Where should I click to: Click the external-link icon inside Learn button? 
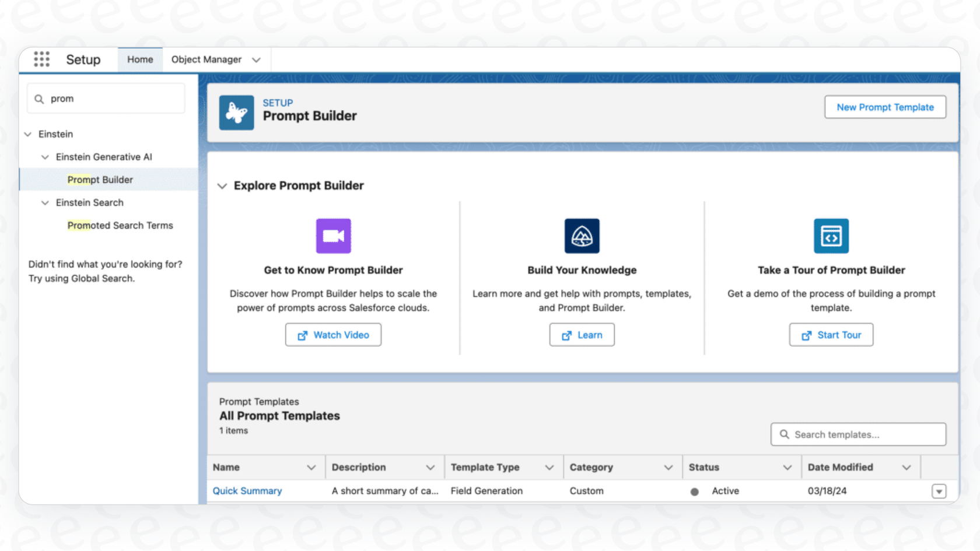click(566, 335)
